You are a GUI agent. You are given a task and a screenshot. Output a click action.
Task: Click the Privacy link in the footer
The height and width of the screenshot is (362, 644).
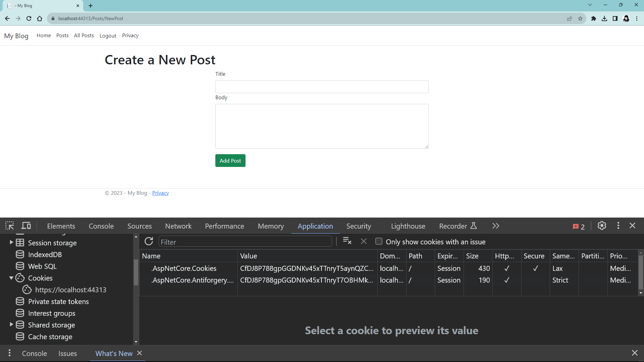(x=160, y=193)
